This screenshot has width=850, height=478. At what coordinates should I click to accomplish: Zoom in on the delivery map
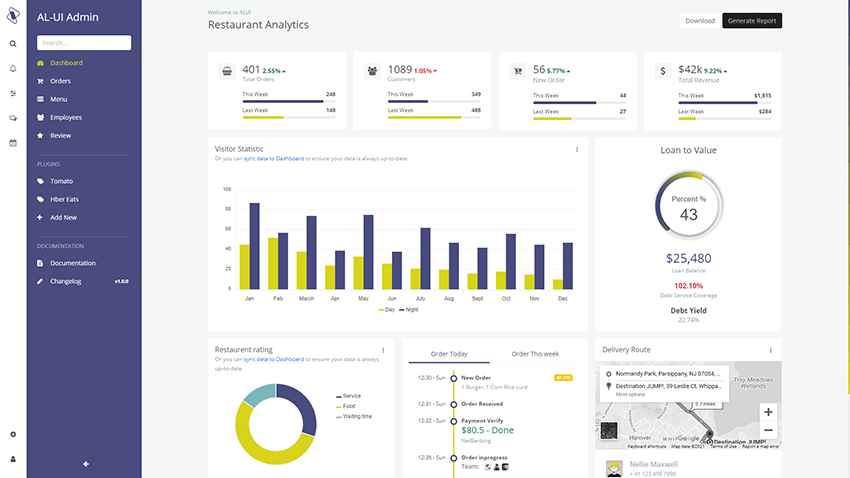[767, 412]
